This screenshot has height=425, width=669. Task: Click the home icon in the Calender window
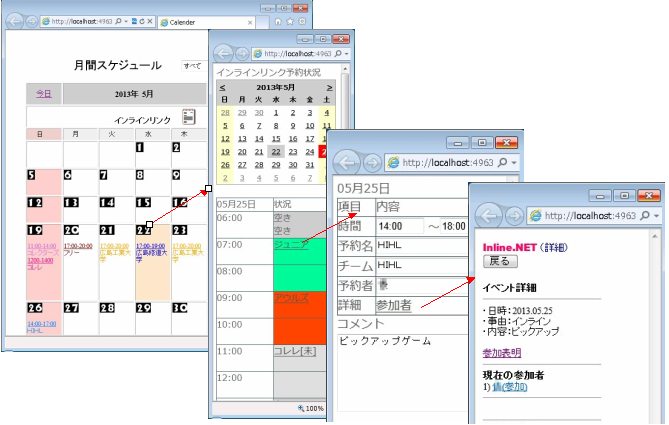coord(276,21)
